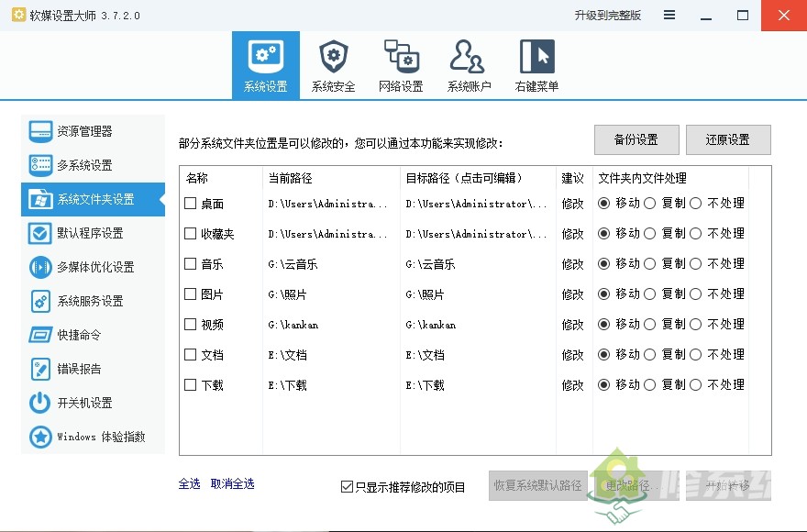This screenshot has width=807, height=532.
Task: Open the 系统安全 shield icon
Action: point(334,56)
